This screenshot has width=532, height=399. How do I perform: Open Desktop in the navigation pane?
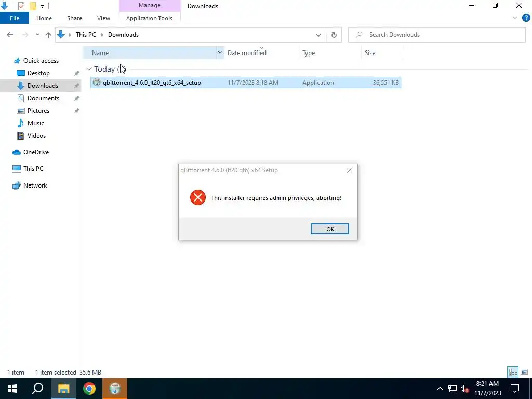(38, 73)
